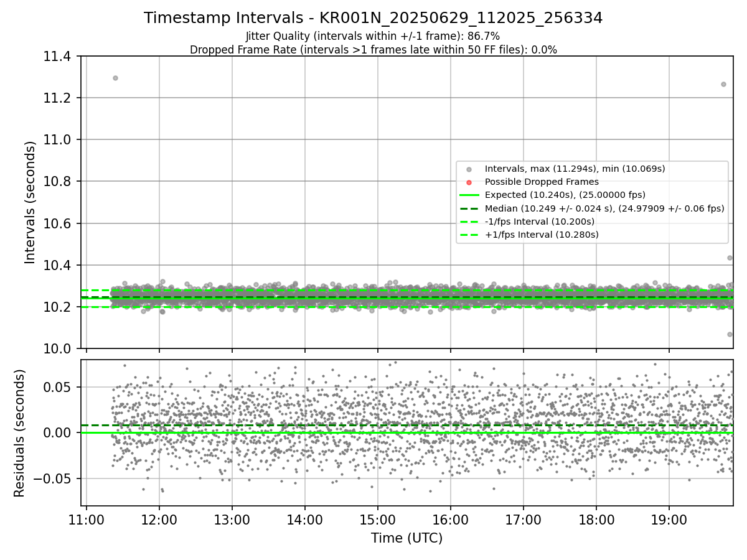This screenshot has width=747, height=560.
Task: Click the plot title 'Timestamp Intervals - KR001N_20250629_112025_256334'
Action: tap(373, 18)
